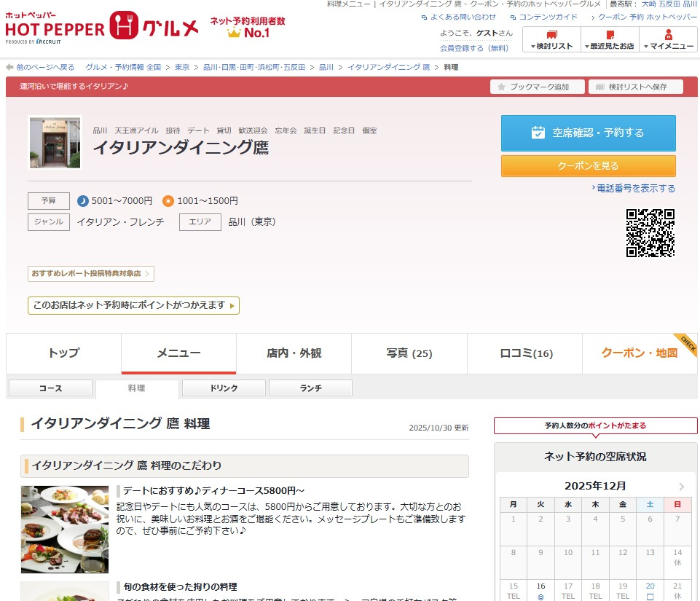Open the 口コミ(16) tab
Screen dimensions: 700x601
click(525, 353)
